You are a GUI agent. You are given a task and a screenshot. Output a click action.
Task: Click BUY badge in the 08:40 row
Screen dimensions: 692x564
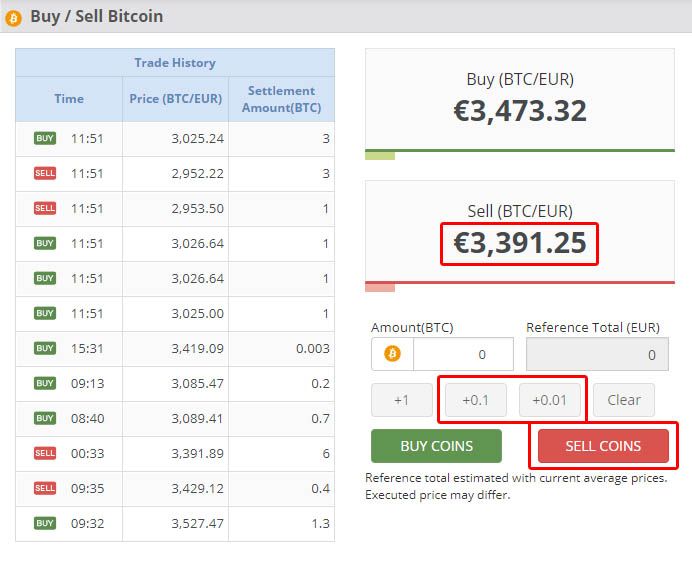tap(45, 417)
